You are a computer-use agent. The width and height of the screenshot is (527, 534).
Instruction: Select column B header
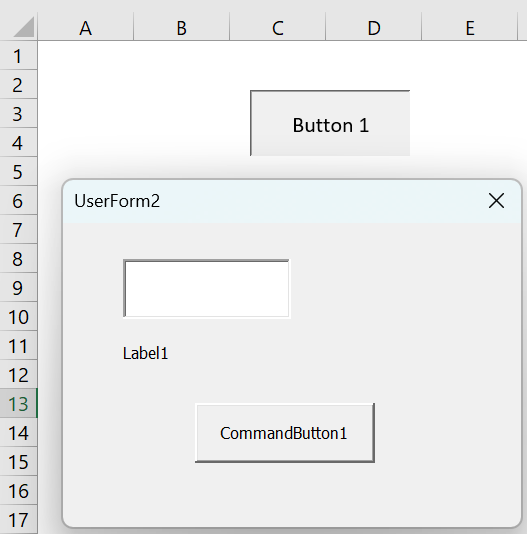click(x=182, y=27)
